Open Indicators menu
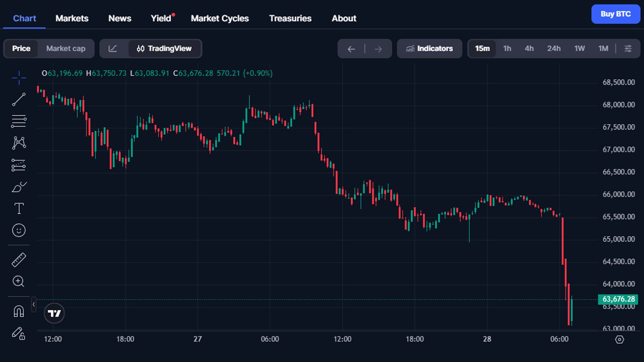The height and width of the screenshot is (362, 644). [x=429, y=49]
